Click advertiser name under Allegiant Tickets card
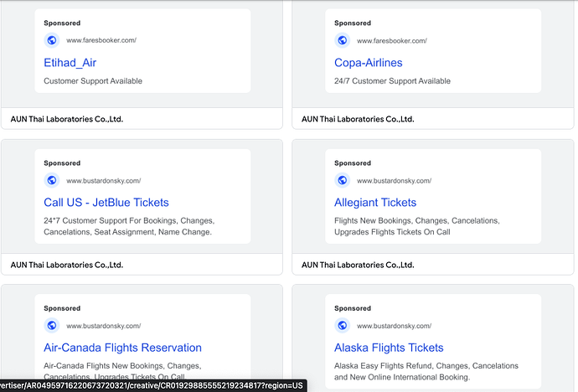 coord(357,265)
